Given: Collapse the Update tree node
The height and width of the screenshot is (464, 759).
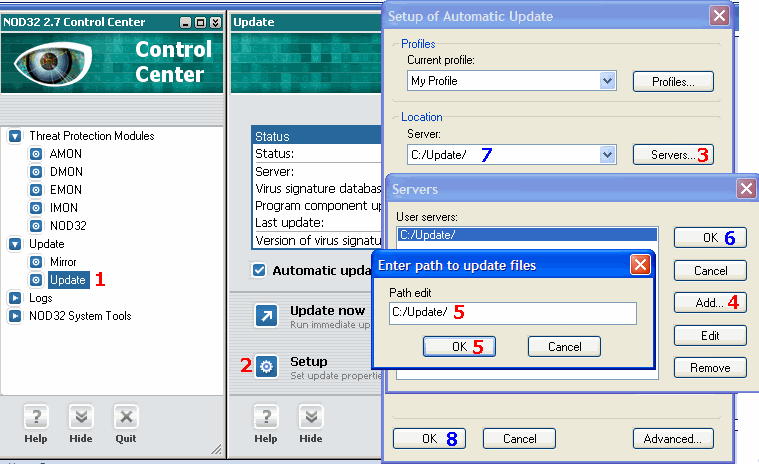Looking at the screenshot, I should point(15,244).
